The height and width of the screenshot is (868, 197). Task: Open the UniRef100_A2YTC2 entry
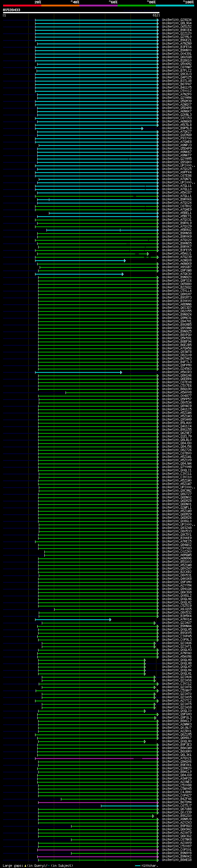(x=176, y=701)
